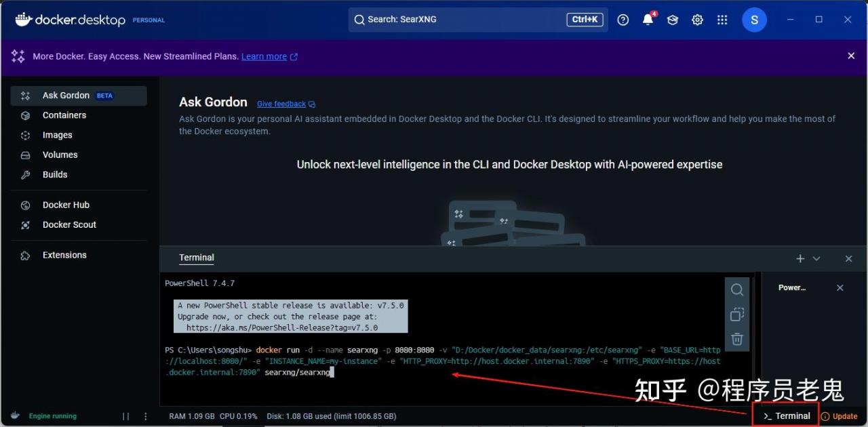868x427 pixels.
Task: Click the CPU 0.19% status entry
Action: (239, 416)
